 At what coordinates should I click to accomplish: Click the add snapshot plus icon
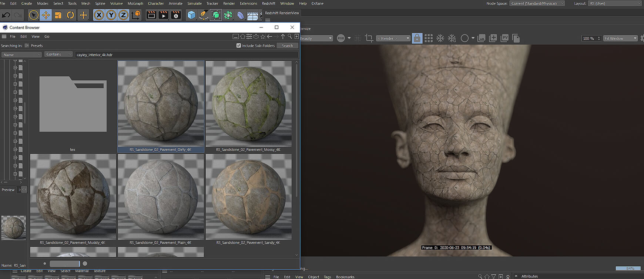point(493,38)
